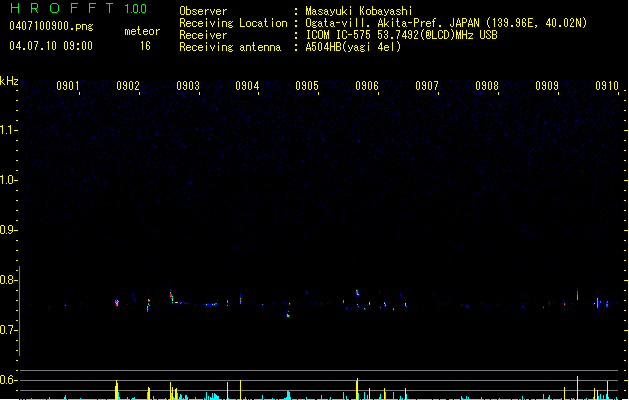Click the kHz axis unit label
The width and height of the screenshot is (629, 400).
point(9,81)
